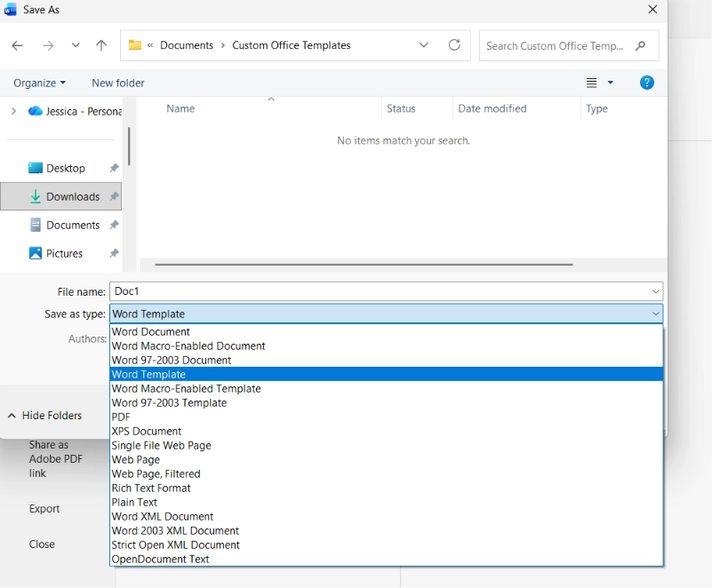This screenshot has width=712, height=588.
Task: Sort by Status column header
Action: coord(401,108)
